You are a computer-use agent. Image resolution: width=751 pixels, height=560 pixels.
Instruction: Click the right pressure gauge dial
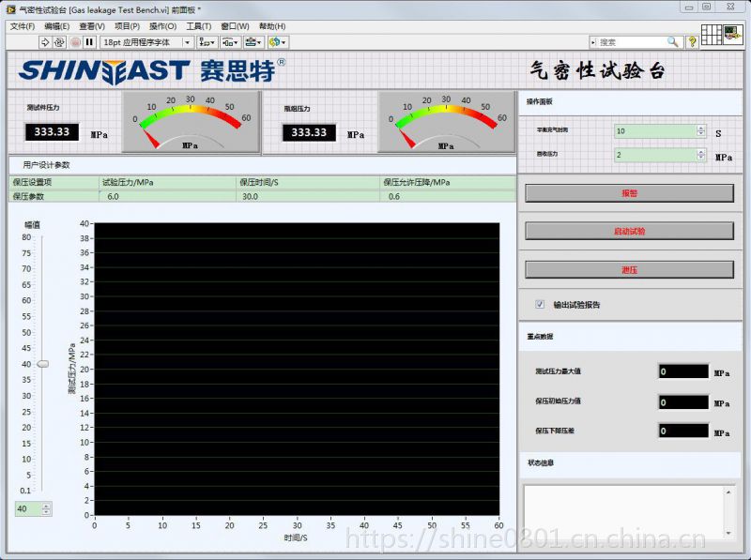point(448,123)
